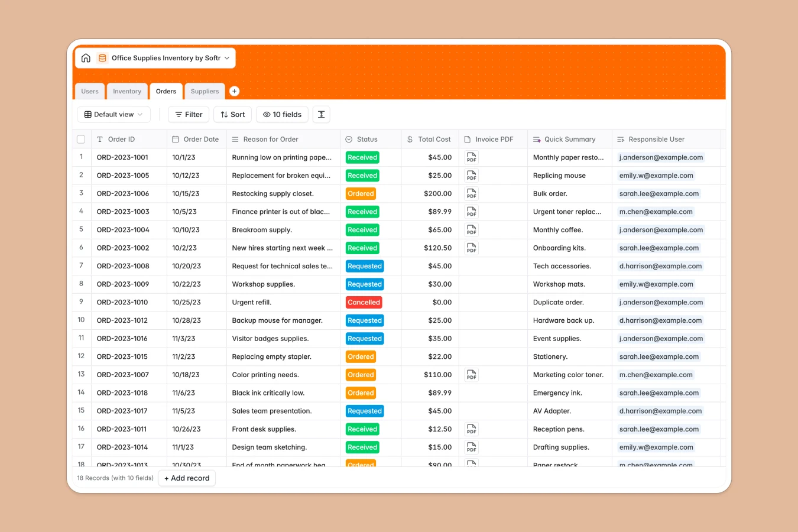798x532 pixels.
Task: Switch to the Inventory tab
Action: click(x=127, y=91)
